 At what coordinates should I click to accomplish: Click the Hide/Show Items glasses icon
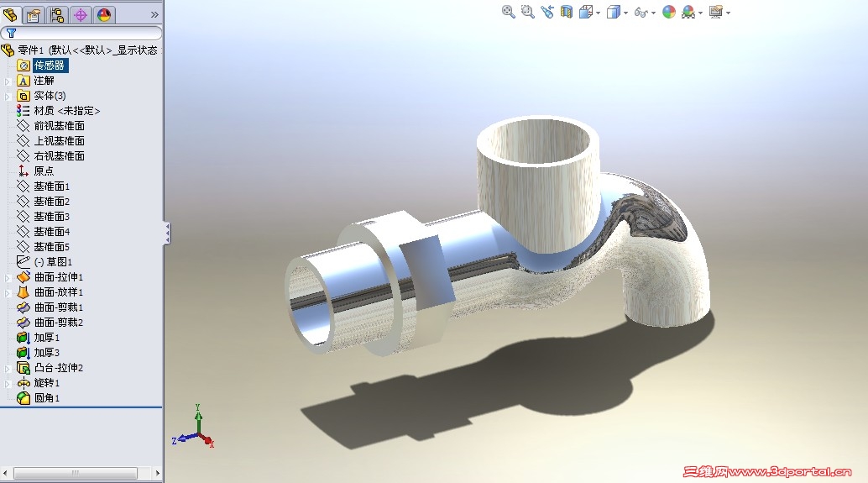641,13
